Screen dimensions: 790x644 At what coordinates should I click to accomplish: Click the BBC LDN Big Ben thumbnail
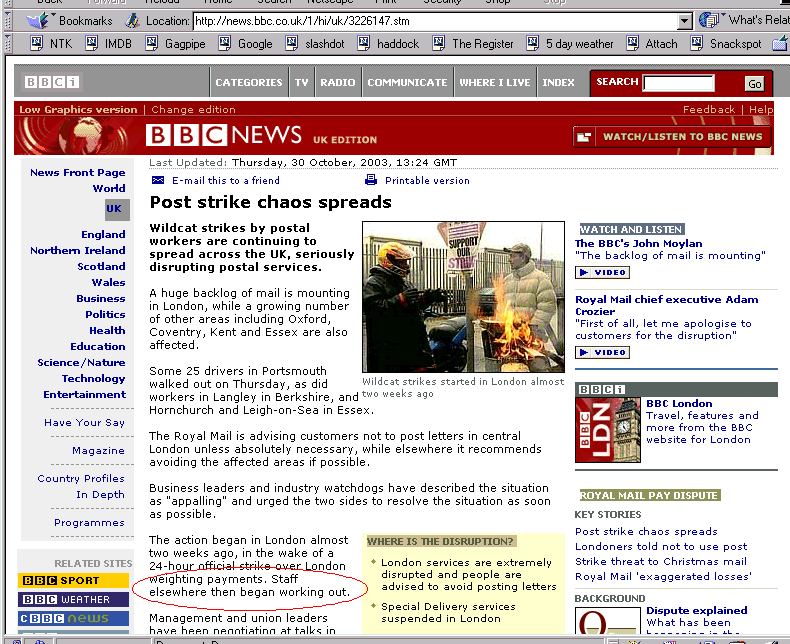click(608, 430)
